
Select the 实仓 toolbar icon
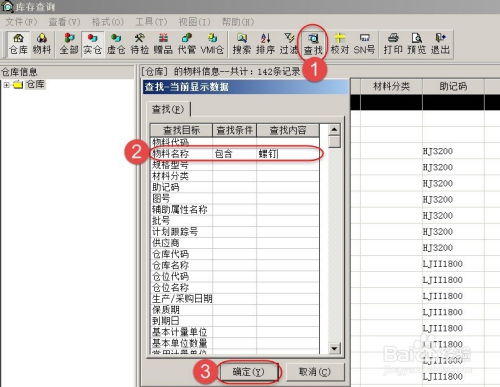point(92,44)
